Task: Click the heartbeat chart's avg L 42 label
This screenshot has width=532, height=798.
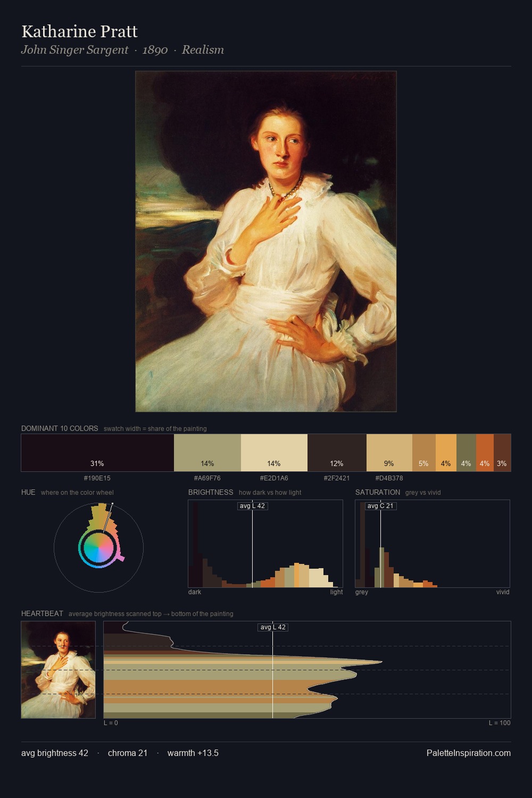Action: point(273,627)
